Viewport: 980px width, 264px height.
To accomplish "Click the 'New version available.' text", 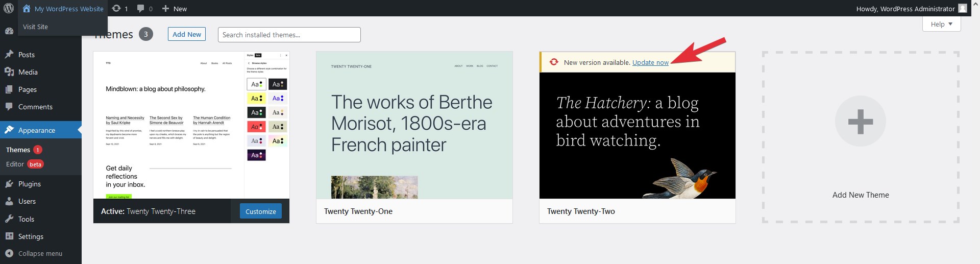I will pos(597,62).
